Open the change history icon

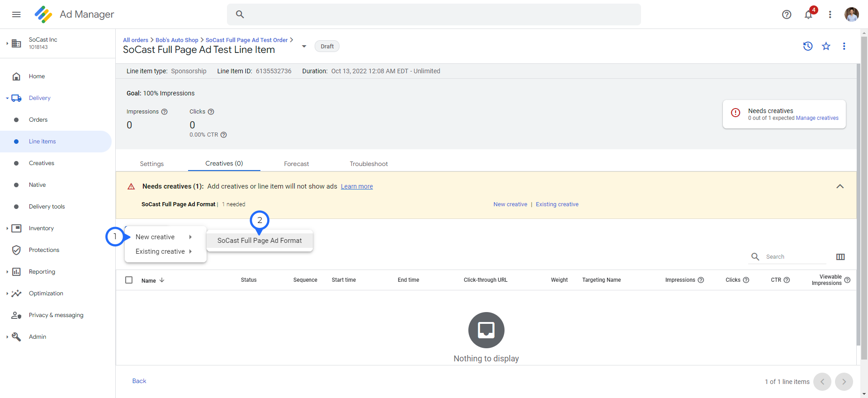pos(808,46)
